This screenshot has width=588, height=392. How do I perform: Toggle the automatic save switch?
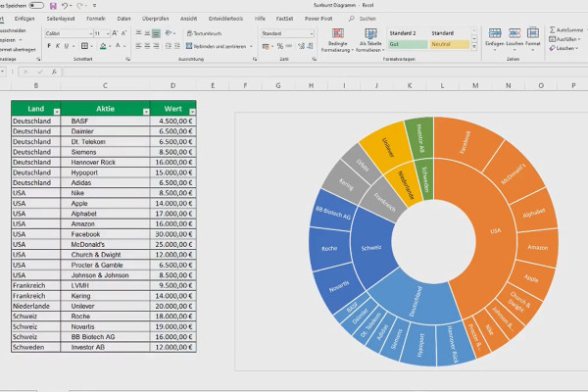point(36,5)
